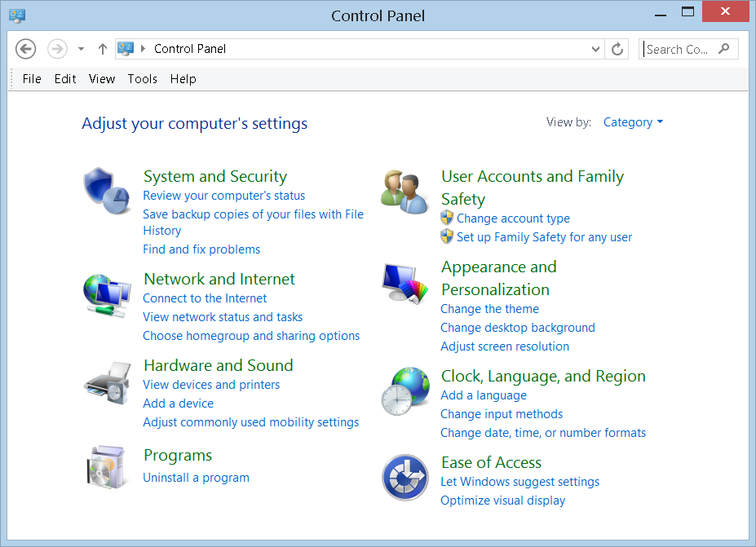Screen dimensions: 756x547
Task: Click Change input methods
Action: [x=502, y=414]
